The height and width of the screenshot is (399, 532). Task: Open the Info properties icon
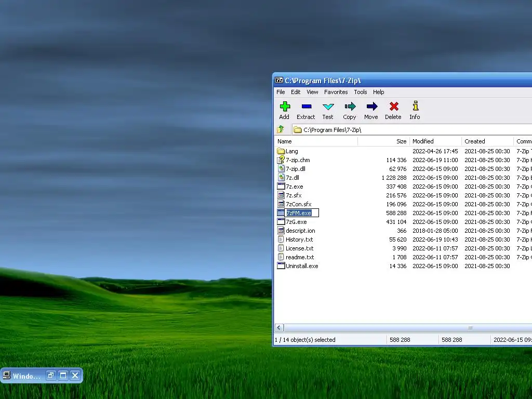click(x=415, y=106)
